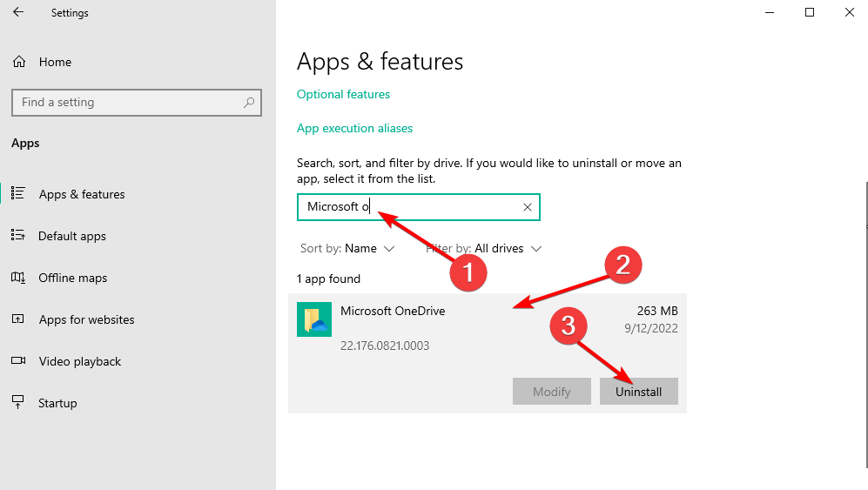Screen dimensions: 868x490
Task: Select the Microsoft OneDrive list entry name
Action: [x=393, y=312]
